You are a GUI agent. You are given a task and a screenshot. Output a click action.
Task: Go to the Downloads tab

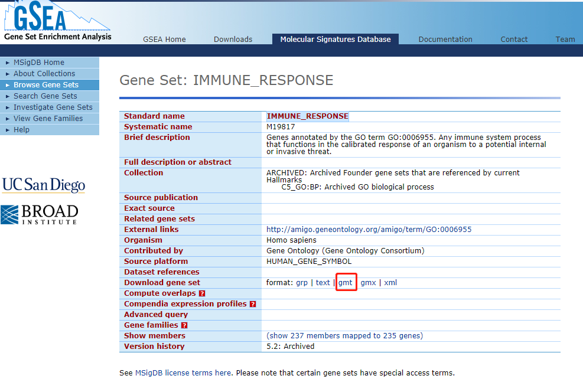tap(233, 40)
